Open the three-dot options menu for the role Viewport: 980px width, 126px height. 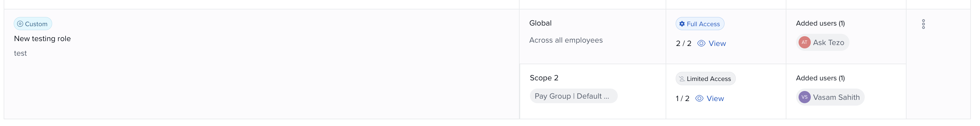click(923, 24)
